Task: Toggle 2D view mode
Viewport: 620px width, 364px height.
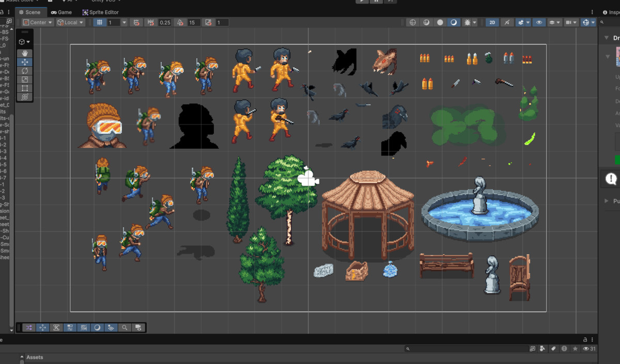Action: pyautogui.click(x=492, y=23)
